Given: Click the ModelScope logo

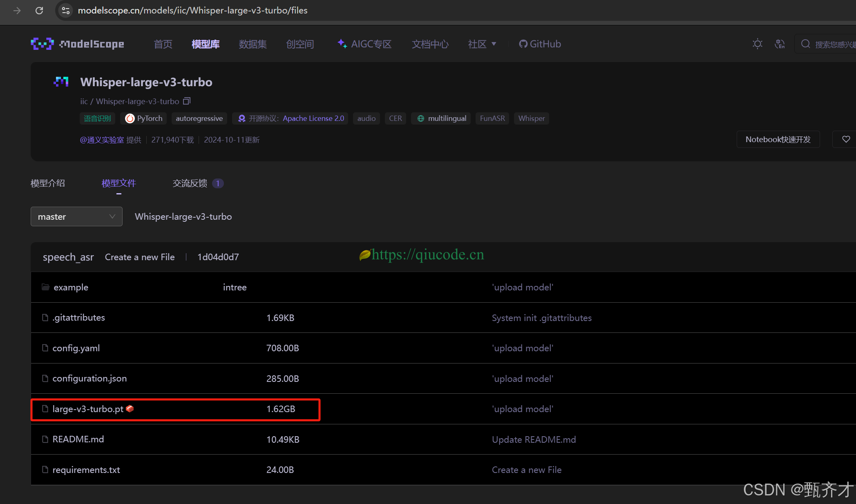Looking at the screenshot, I should (77, 44).
